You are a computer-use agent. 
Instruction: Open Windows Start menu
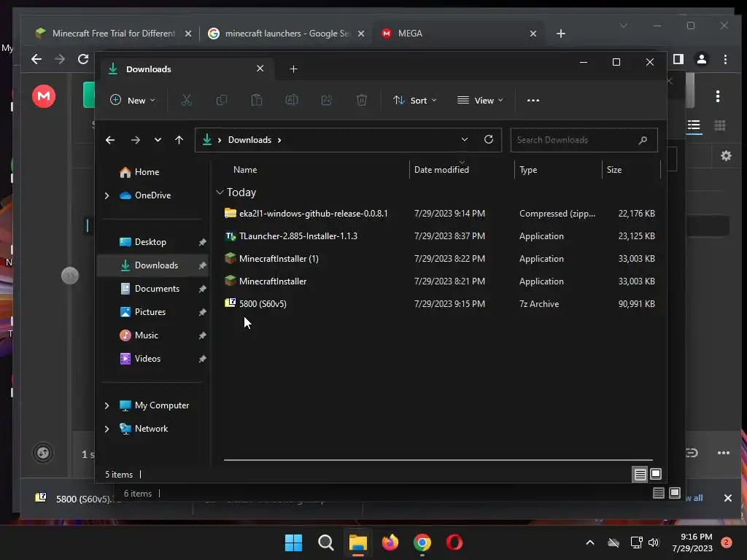[x=293, y=542]
